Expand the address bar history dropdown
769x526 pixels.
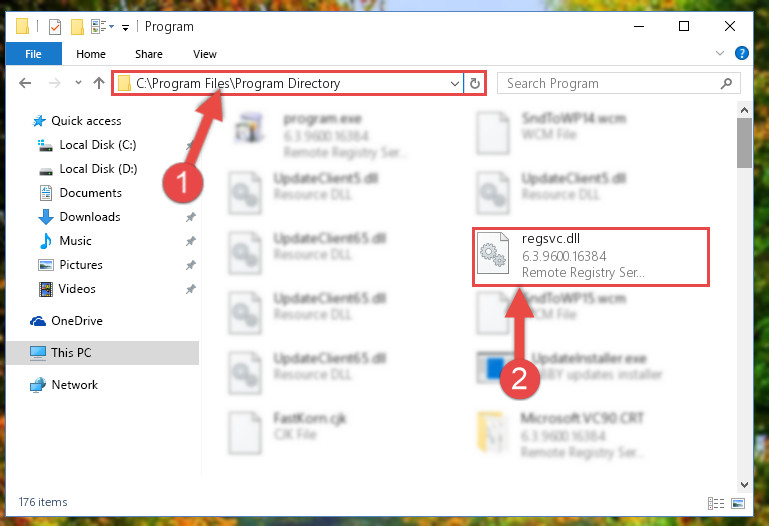coord(455,83)
